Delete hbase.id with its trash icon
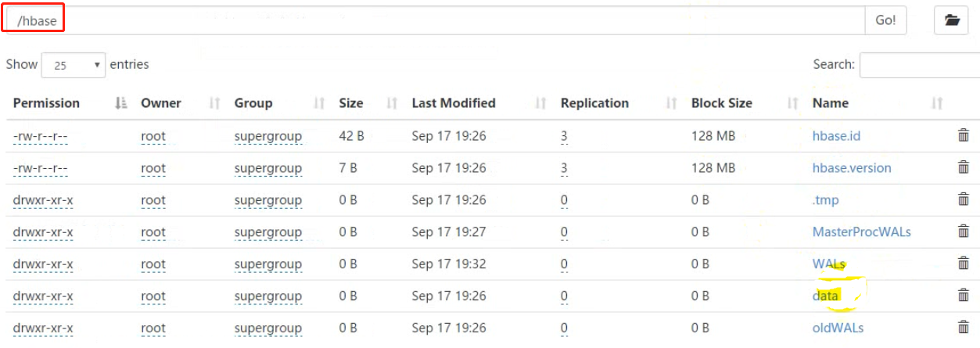Image resolution: width=980 pixels, height=348 pixels. [964, 135]
